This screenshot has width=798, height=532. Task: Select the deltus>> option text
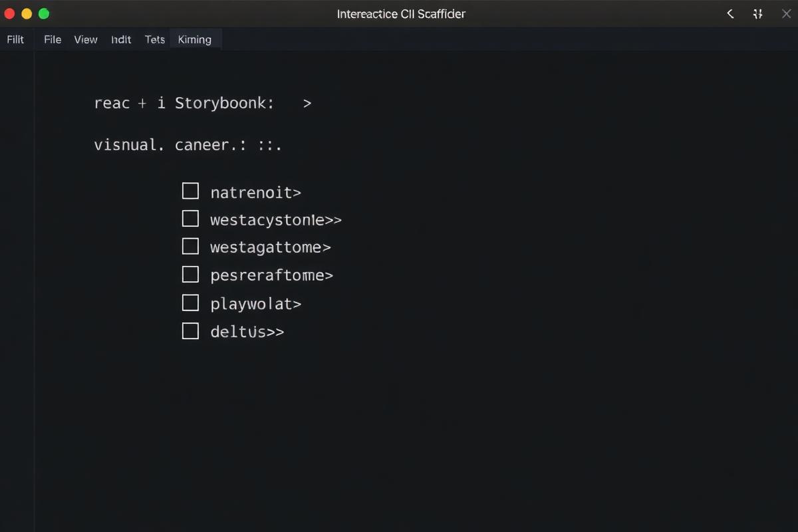pyautogui.click(x=247, y=332)
